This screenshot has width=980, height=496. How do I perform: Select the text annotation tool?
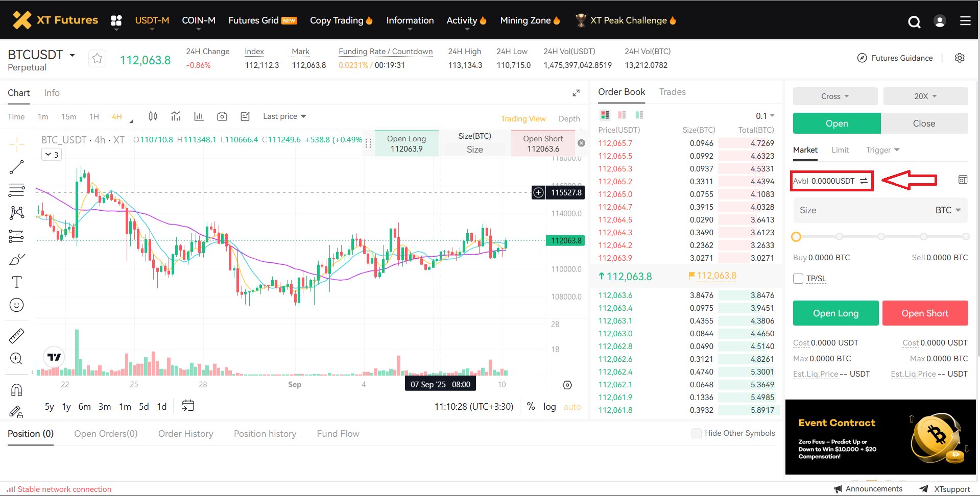click(16, 282)
